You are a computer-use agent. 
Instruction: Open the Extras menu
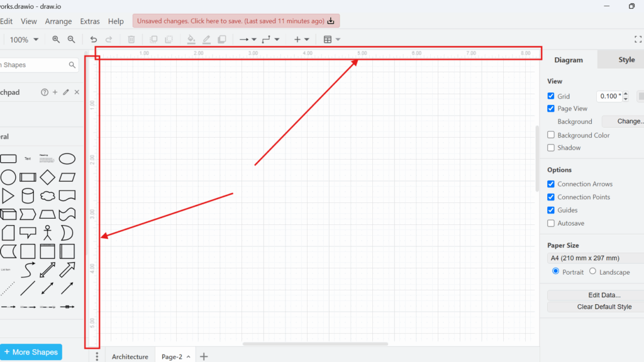tap(90, 21)
